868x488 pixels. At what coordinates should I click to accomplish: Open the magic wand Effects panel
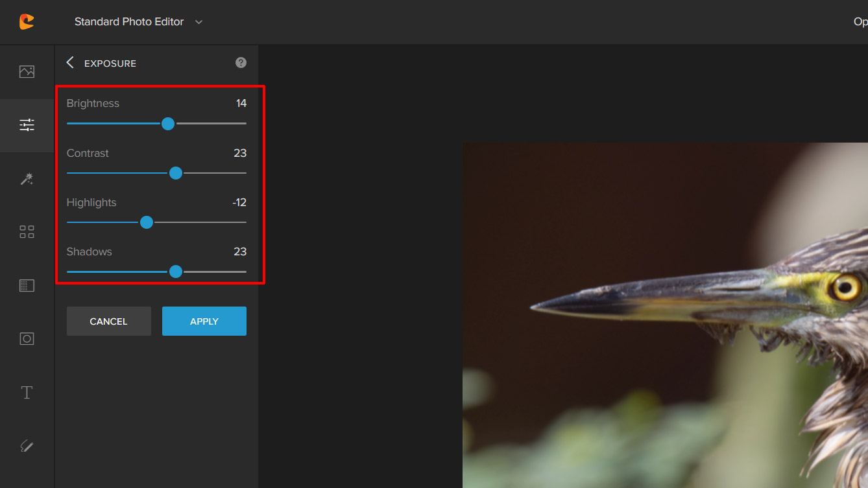(x=27, y=179)
